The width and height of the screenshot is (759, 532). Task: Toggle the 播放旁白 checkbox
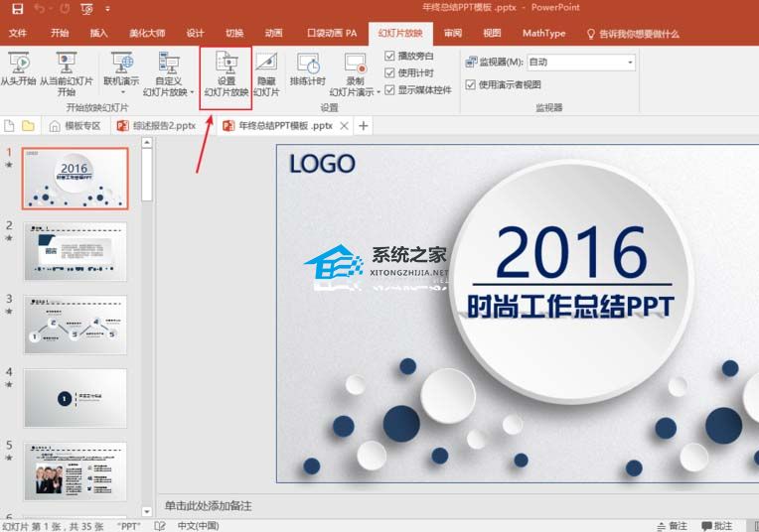click(x=389, y=57)
